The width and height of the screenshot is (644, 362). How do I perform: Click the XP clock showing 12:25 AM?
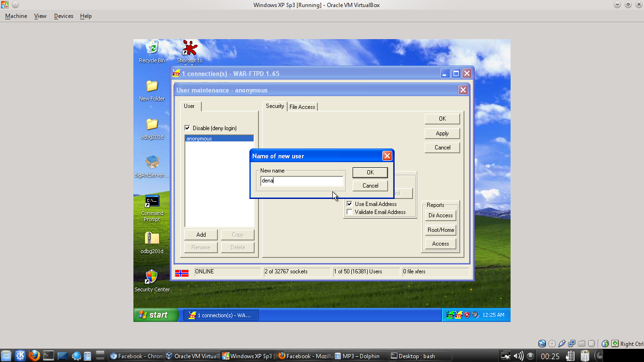(493, 315)
